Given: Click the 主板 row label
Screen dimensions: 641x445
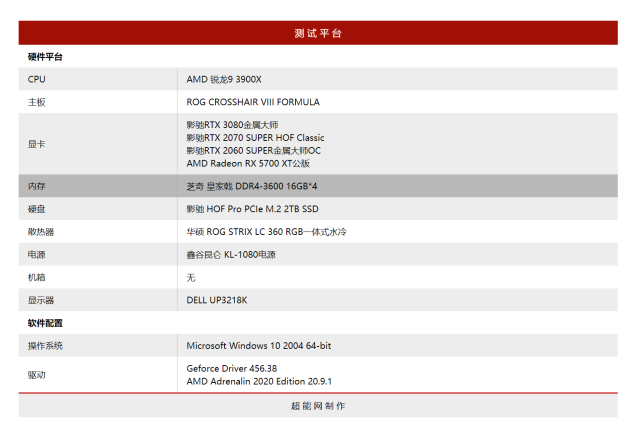Looking at the screenshot, I should tap(36, 102).
